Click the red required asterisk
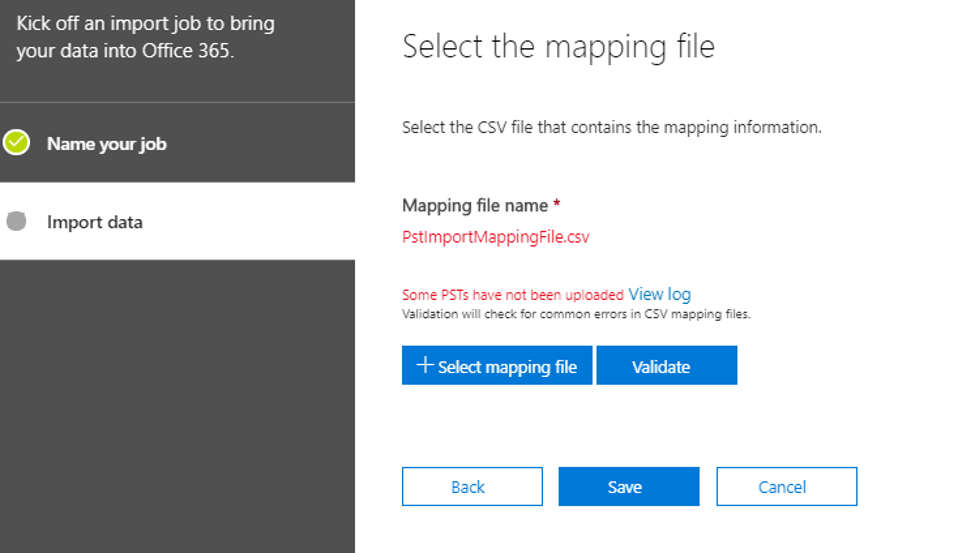The image size is (975, 553). pos(557,204)
